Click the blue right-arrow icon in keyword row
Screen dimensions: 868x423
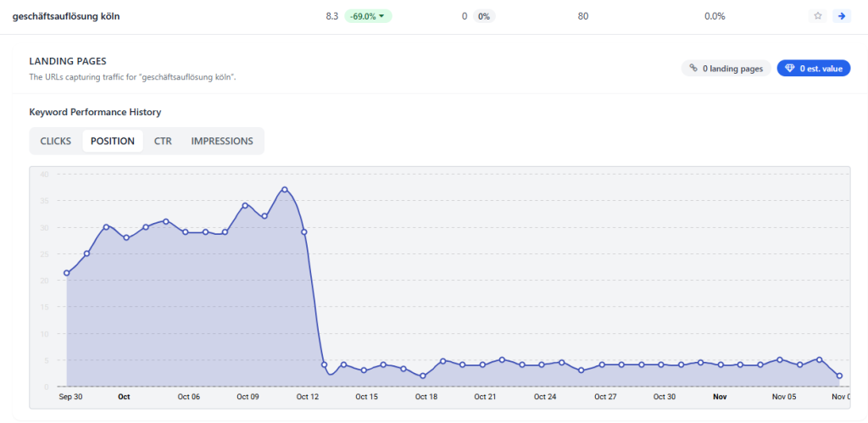tap(841, 16)
